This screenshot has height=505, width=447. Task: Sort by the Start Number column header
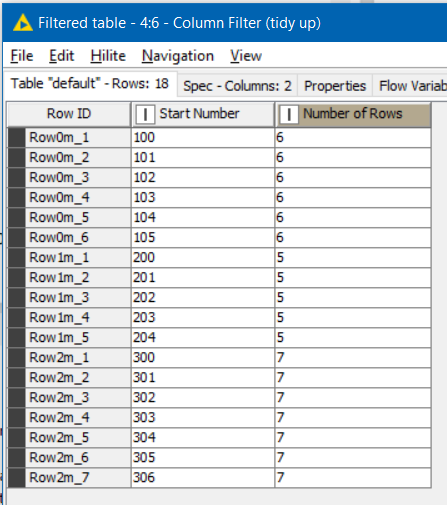[x=203, y=115]
